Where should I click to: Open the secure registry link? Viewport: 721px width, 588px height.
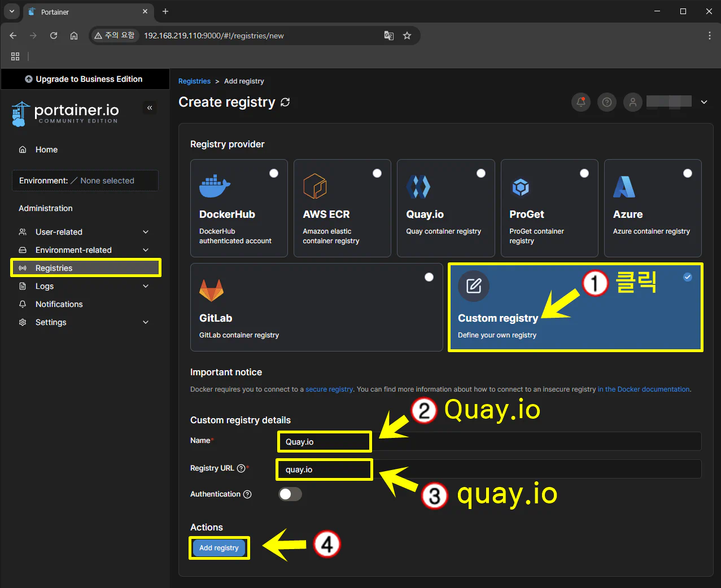(x=329, y=389)
